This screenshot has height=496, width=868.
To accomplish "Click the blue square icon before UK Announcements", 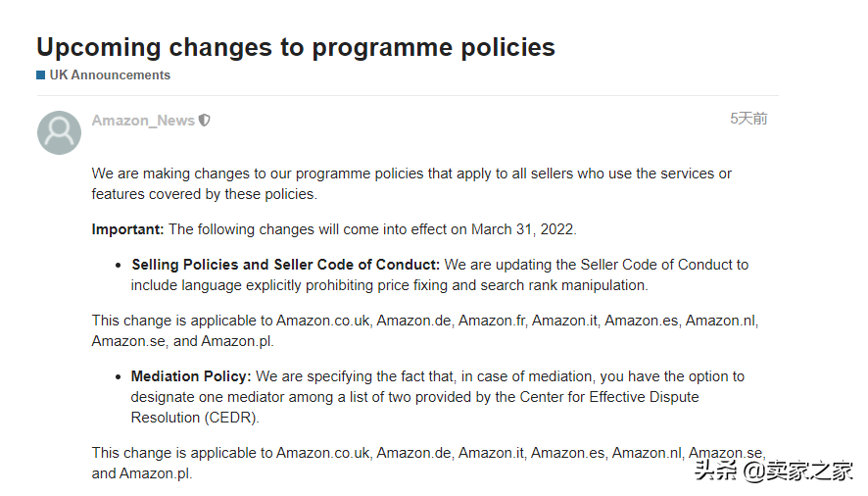I will pos(41,75).
